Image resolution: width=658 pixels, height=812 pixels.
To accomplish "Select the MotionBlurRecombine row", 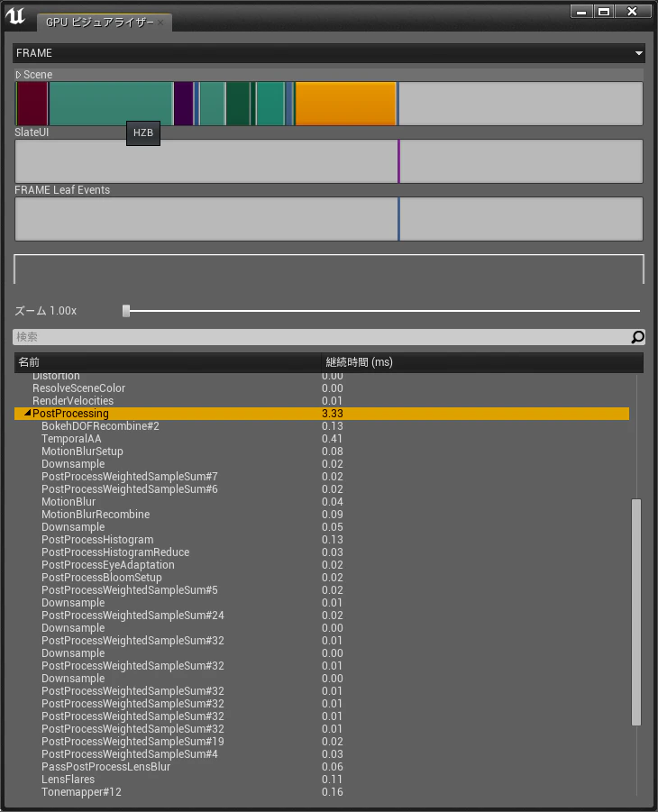I will coord(321,514).
